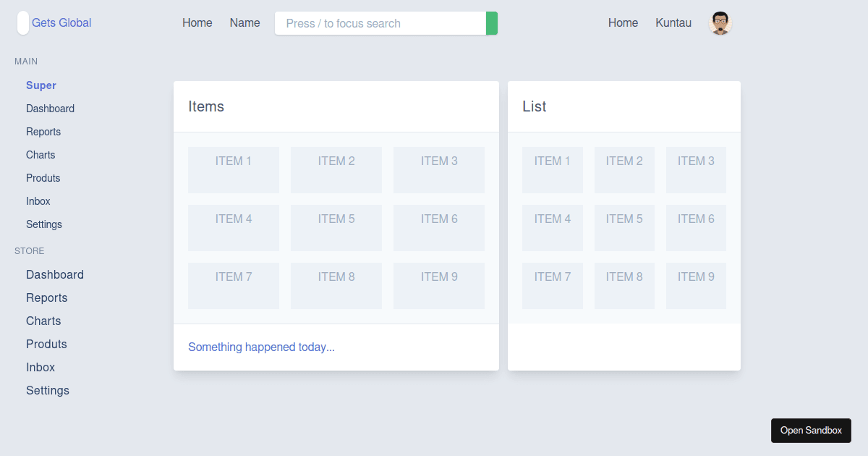Focus the search input field

click(x=376, y=23)
